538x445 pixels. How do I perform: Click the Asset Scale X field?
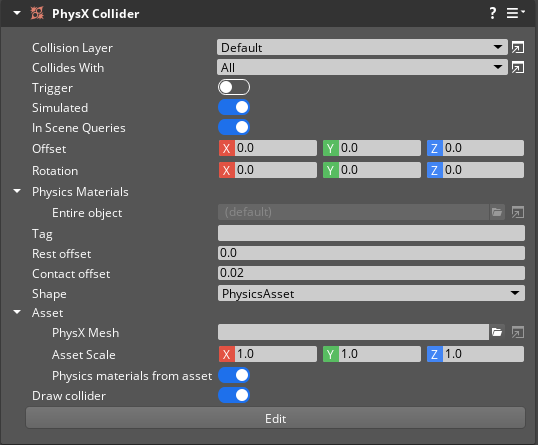click(276, 354)
